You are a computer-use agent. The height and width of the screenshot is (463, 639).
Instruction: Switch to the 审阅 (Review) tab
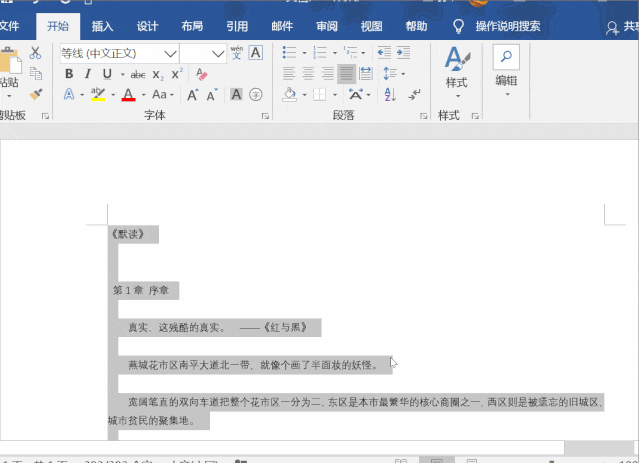pyautogui.click(x=327, y=26)
